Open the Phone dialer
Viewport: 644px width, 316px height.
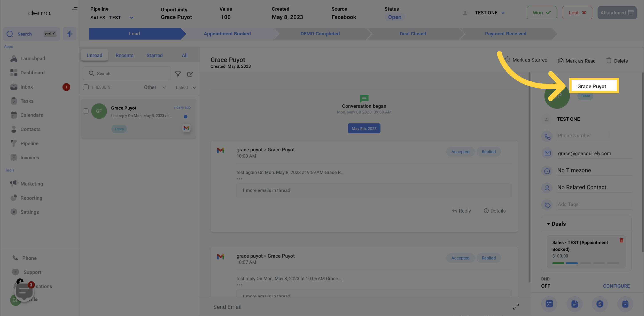[25, 258]
